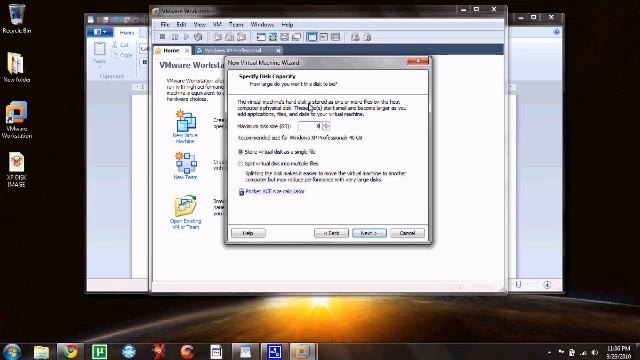Open the View menu in VMware Workstation
The width and height of the screenshot is (640, 360).
point(200,24)
